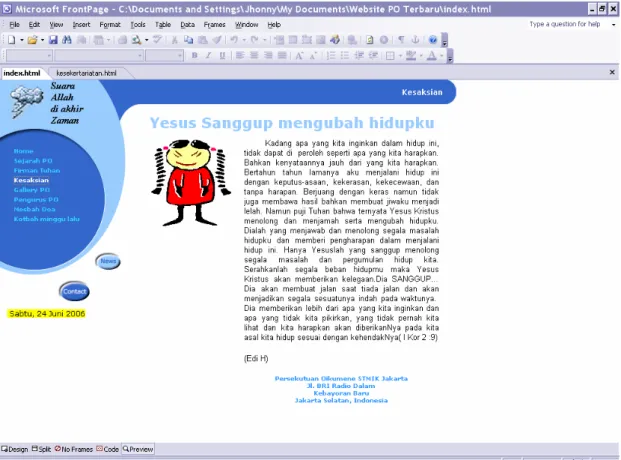This screenshot has width=621, height=460.
Task: Expand the Font name dropdown
Action: [x=99, y=55]
